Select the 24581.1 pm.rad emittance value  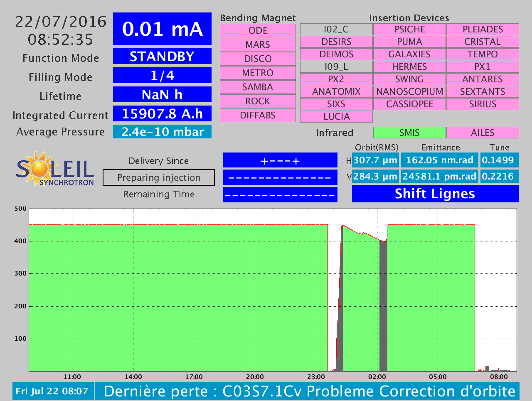(x=440, y=176)
